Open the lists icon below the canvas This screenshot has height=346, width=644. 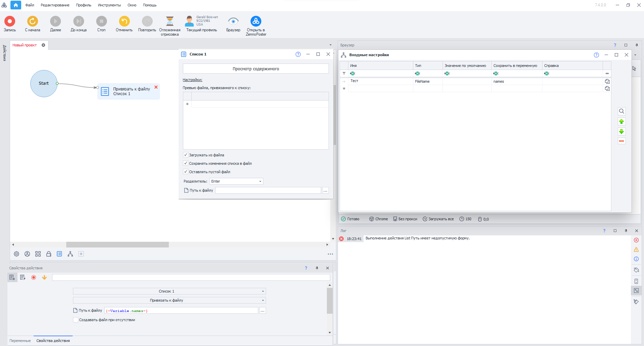(60, 254)
